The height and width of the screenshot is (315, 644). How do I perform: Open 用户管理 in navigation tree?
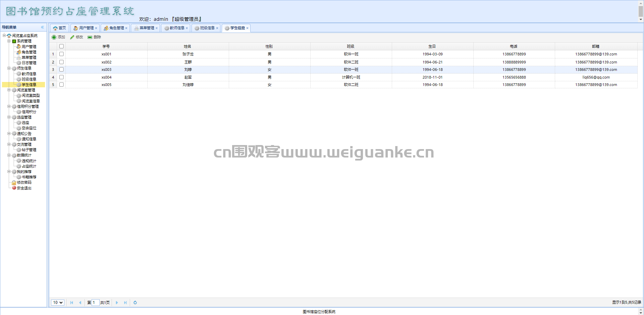[29, 47]
